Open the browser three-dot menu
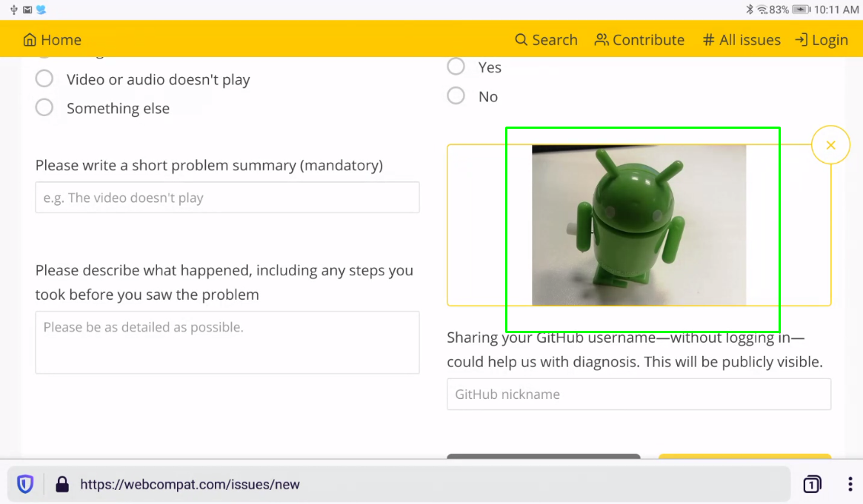Screen dimensions: 863x504 click(x=850, y=484)
